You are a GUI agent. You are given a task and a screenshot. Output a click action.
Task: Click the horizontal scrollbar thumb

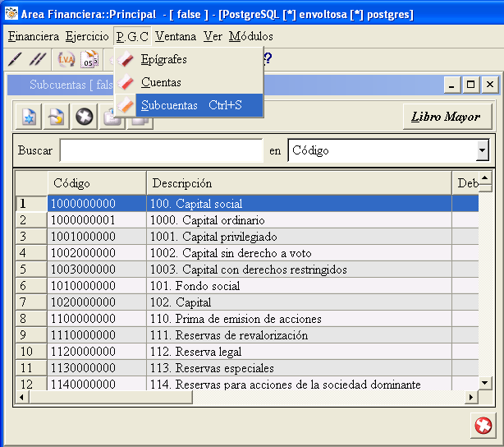(x=111, y=397)
